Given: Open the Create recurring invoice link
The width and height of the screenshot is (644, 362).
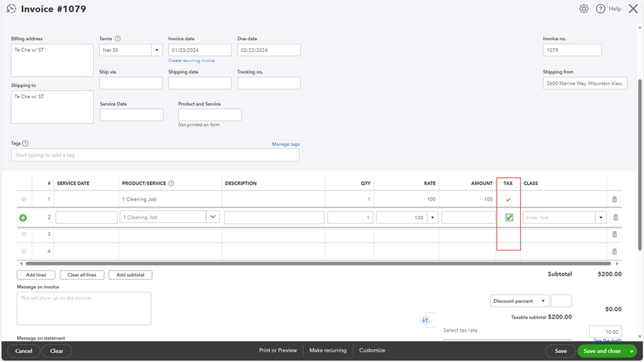Looking at the screenshot, I should 191,61.
